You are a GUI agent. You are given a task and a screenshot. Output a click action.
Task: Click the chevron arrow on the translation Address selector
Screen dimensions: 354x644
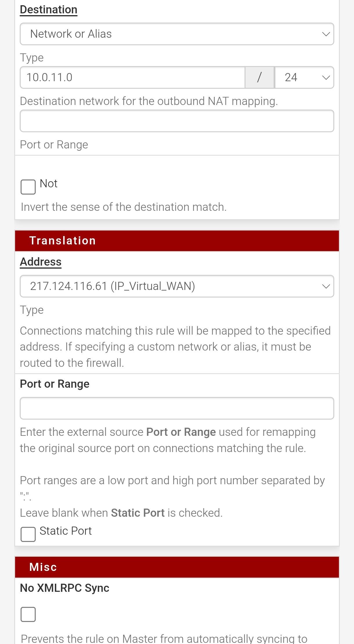click(326, 286)
